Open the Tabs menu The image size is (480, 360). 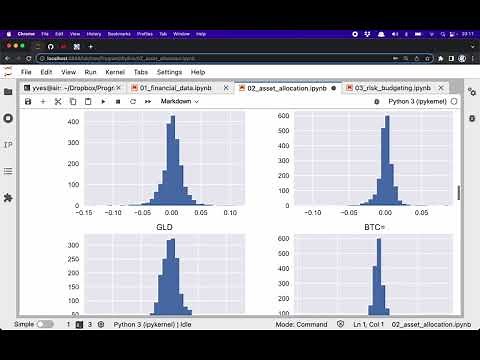141,72
